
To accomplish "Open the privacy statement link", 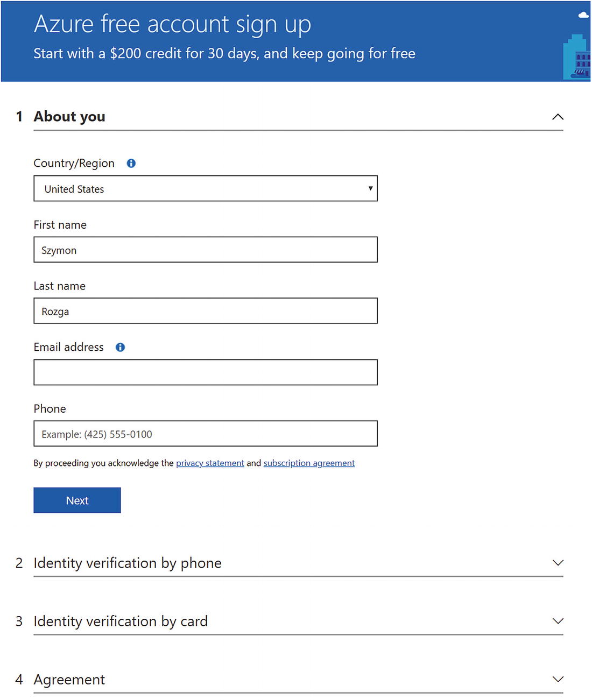I will click(210, 463).
